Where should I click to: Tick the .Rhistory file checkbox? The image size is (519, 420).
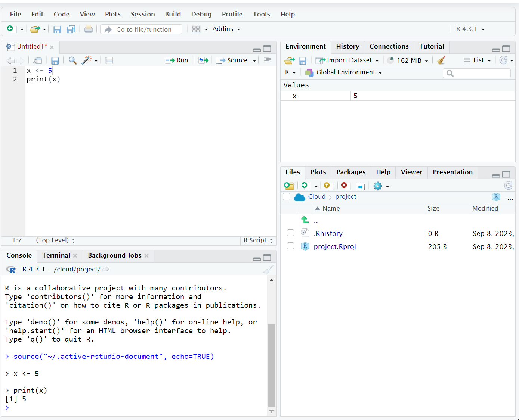(290, 233)
